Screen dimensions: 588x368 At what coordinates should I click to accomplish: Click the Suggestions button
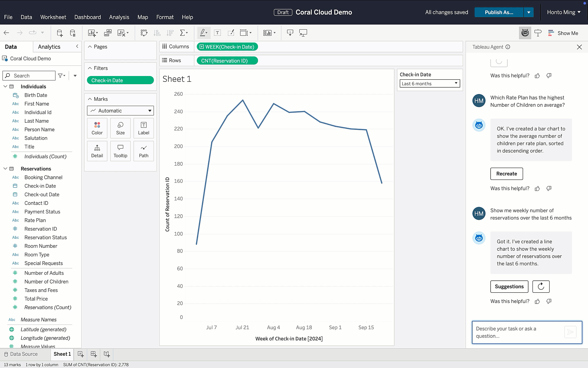[509, 287]
